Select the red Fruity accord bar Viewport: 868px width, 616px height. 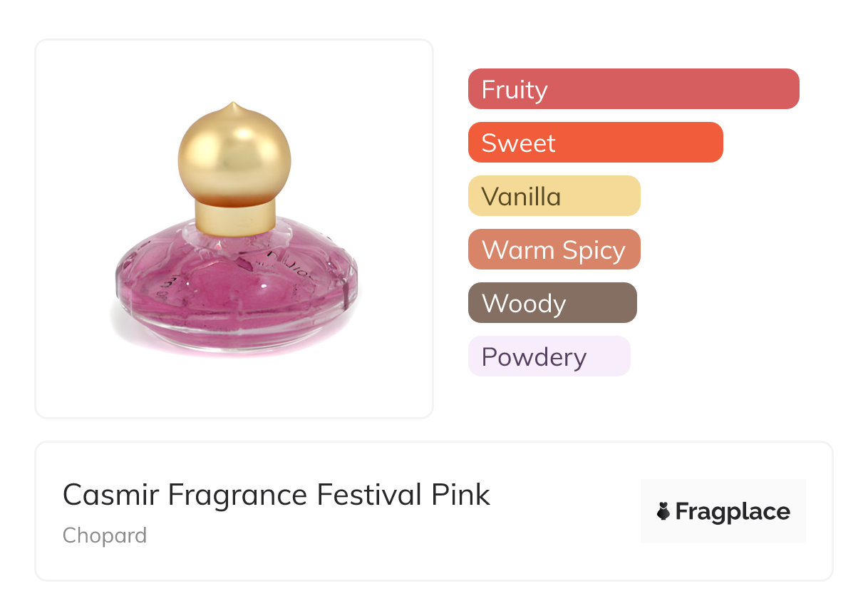pos(634,89)
